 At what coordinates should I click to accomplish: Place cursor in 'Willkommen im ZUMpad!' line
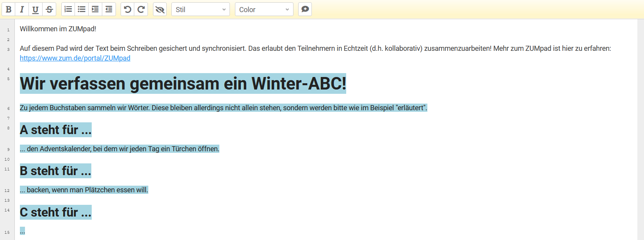(x=58, y=29)
